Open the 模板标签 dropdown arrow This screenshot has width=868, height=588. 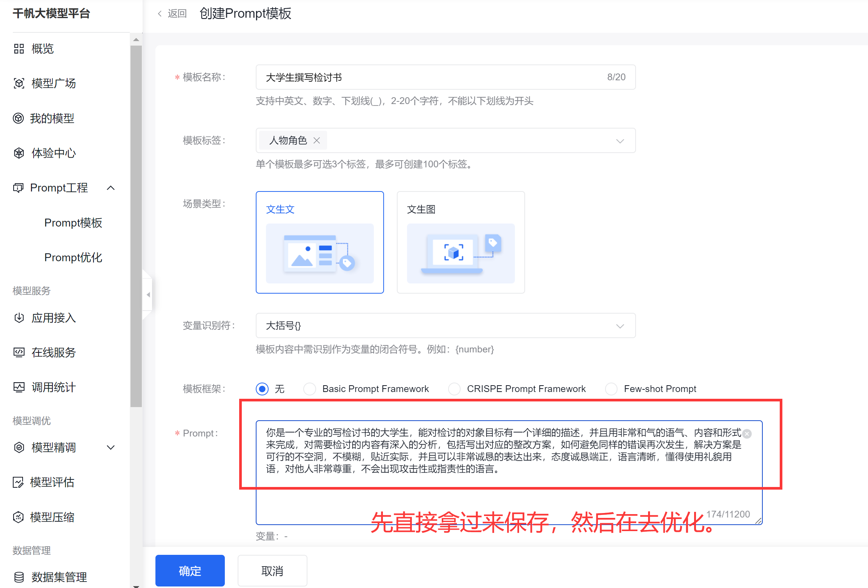pyautogui.click(x=620, y=141)
